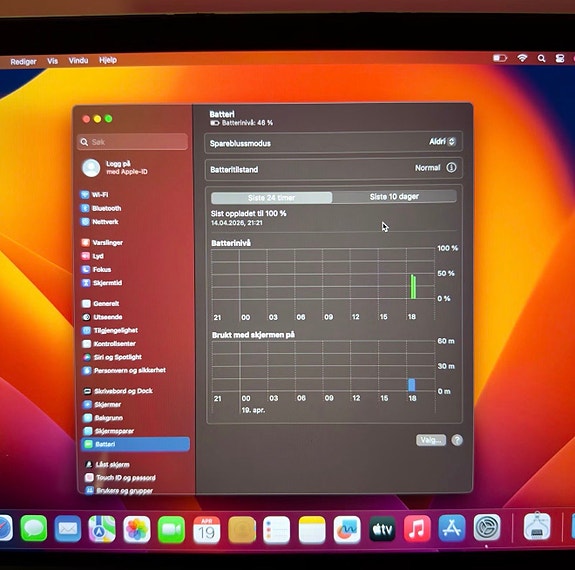The image size is (575, 570).
Task: Open the App Store from the Dock
Action: coord(452,528)
